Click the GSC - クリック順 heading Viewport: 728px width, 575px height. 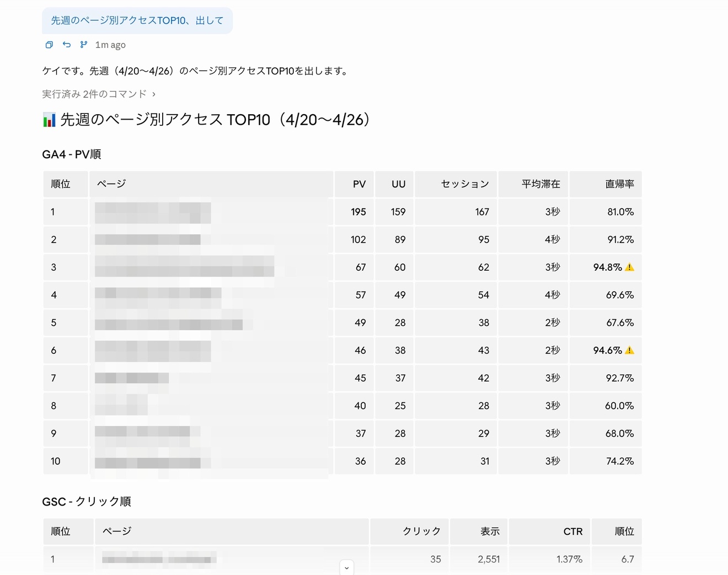click(x=87, y=502)
